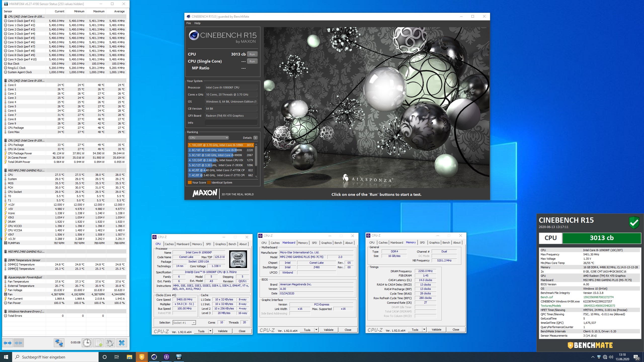Click HWiNFO expand columns arrows button
Viewport: 644px width, 362px height.
point(8,343)
